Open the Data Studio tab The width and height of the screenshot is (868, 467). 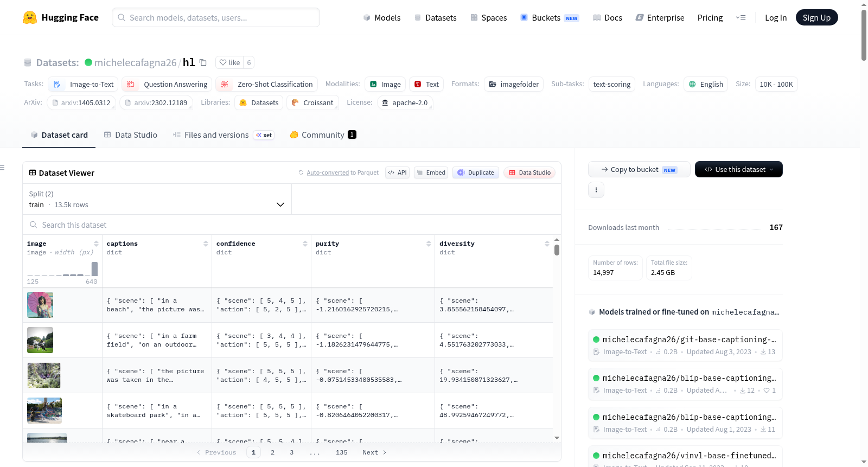coord(131,135)
